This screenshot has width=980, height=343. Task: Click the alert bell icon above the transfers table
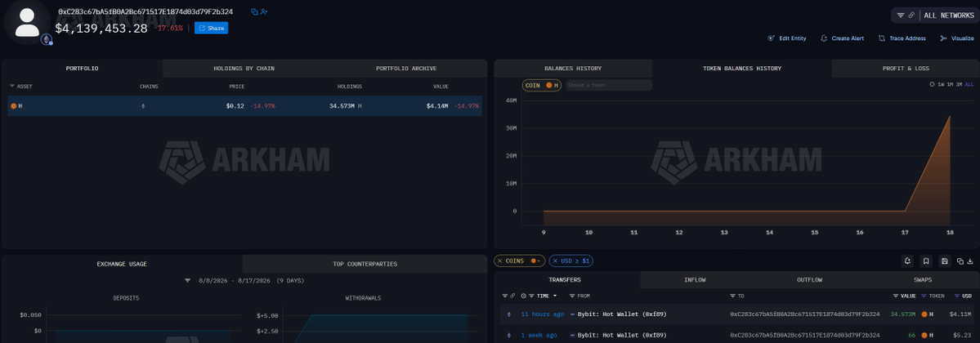pyautogui.click(x=907, y=261)
